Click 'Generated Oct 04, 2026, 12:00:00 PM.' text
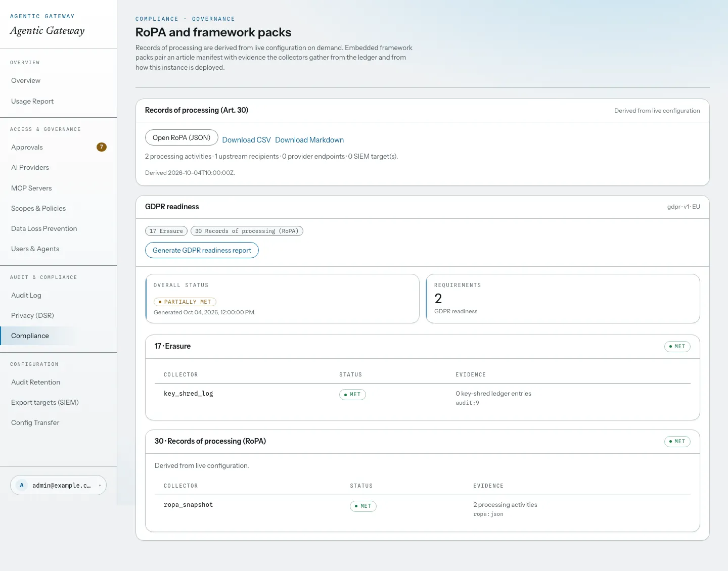This screenshot has width=728, height=571. 205,312
